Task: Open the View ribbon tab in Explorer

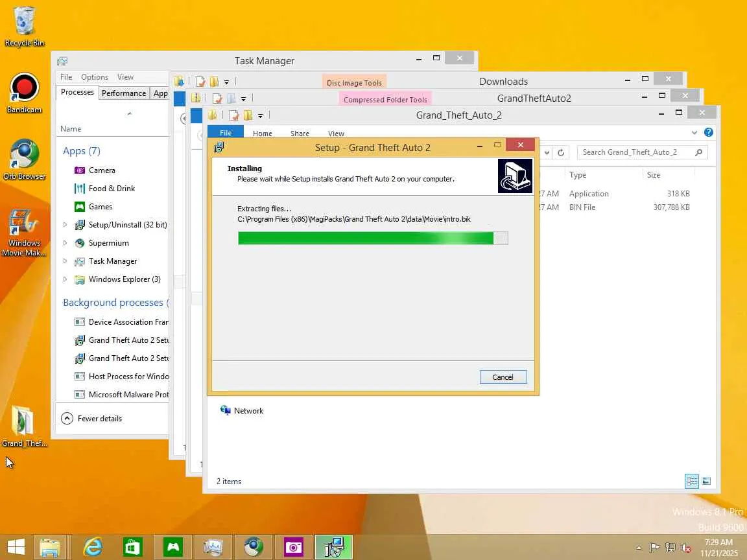Action: (x=336, y=134)
